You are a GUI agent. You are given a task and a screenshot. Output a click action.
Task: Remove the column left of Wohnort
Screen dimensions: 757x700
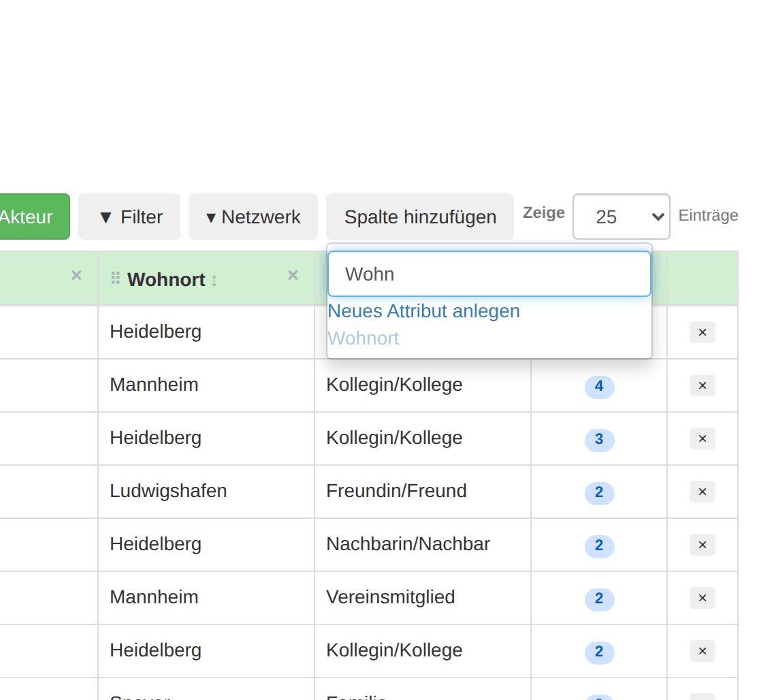coord(76,275)
